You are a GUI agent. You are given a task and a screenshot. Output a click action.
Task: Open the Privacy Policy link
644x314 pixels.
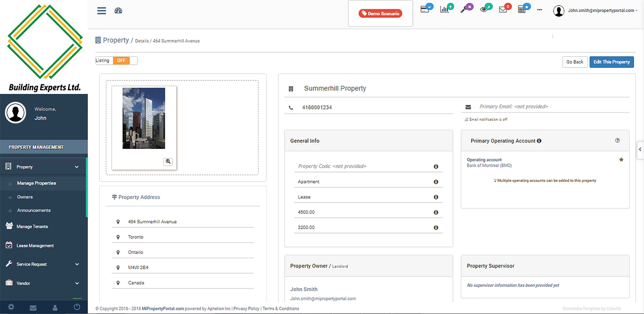(x=246, y=309)
